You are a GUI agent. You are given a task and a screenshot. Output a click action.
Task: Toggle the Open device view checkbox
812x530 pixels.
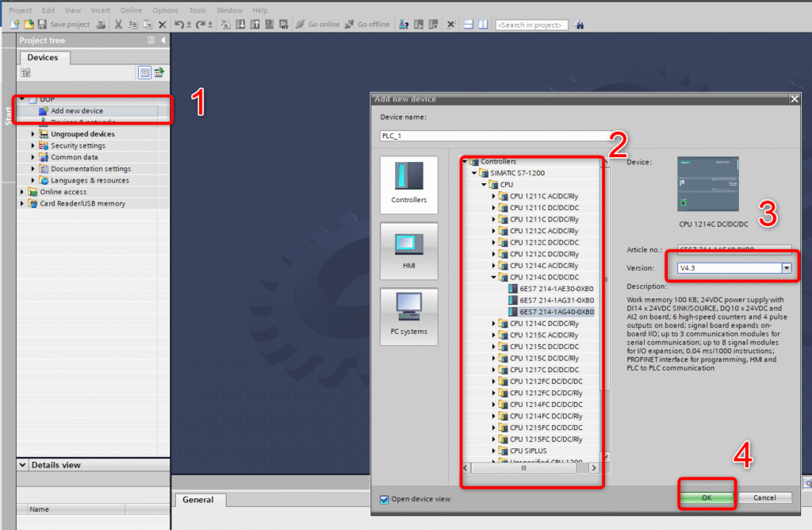coord(385,499)
